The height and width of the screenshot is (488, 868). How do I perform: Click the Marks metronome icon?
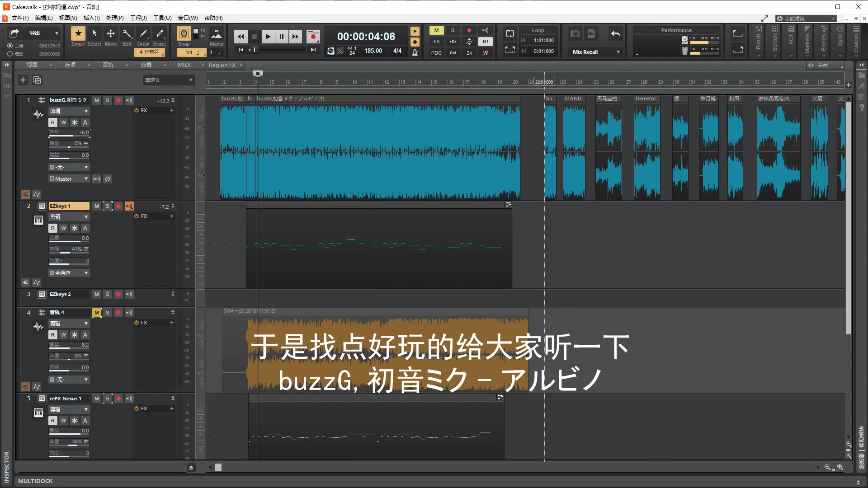coord(216,34)
